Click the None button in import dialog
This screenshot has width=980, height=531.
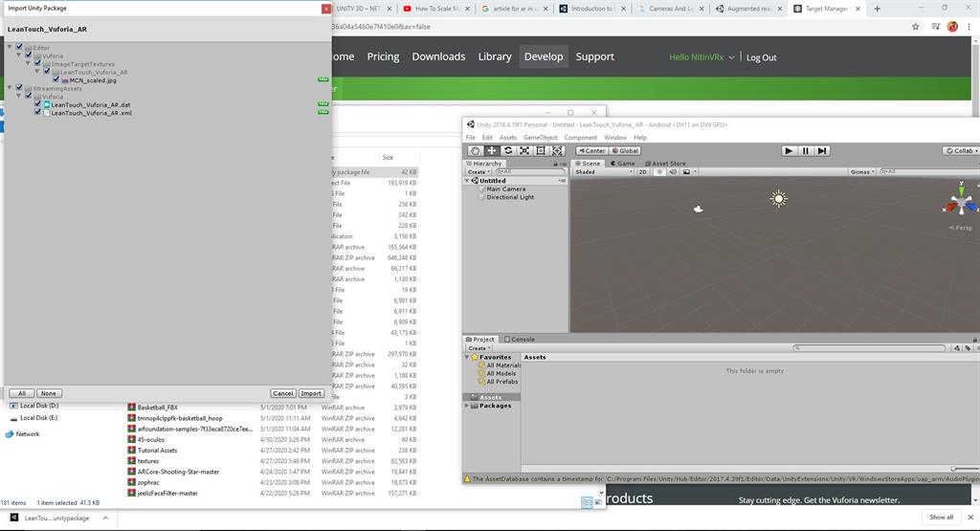[49, 393]
